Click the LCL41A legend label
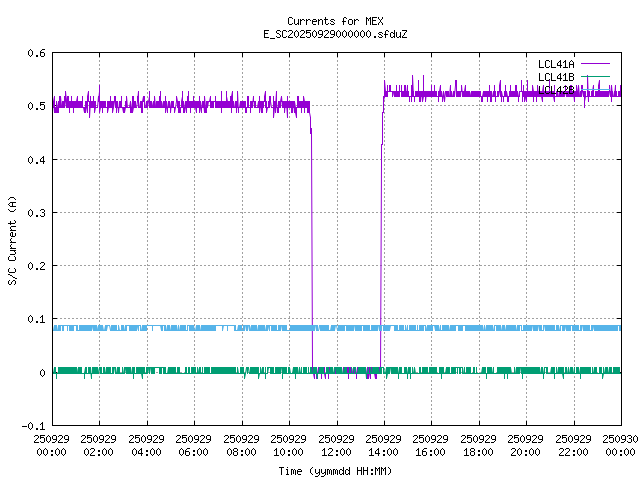The height and width of the screenshot is (480, 640). pos(555,64)
